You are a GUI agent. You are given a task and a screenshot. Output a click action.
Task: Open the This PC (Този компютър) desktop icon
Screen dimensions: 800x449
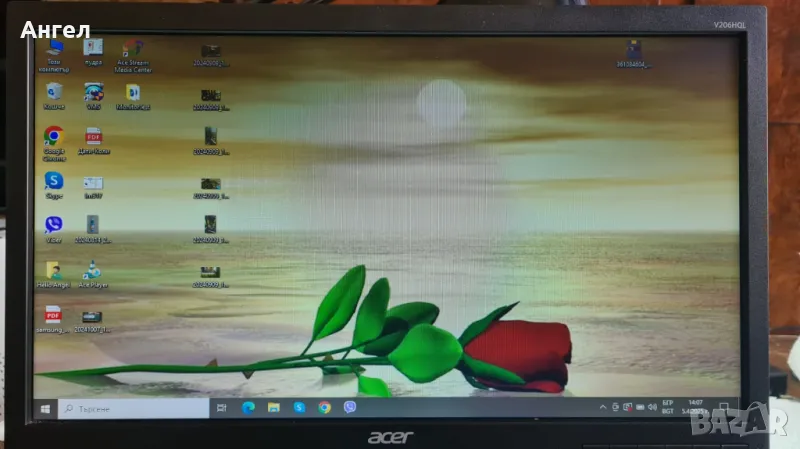click(x=54, y=55)
